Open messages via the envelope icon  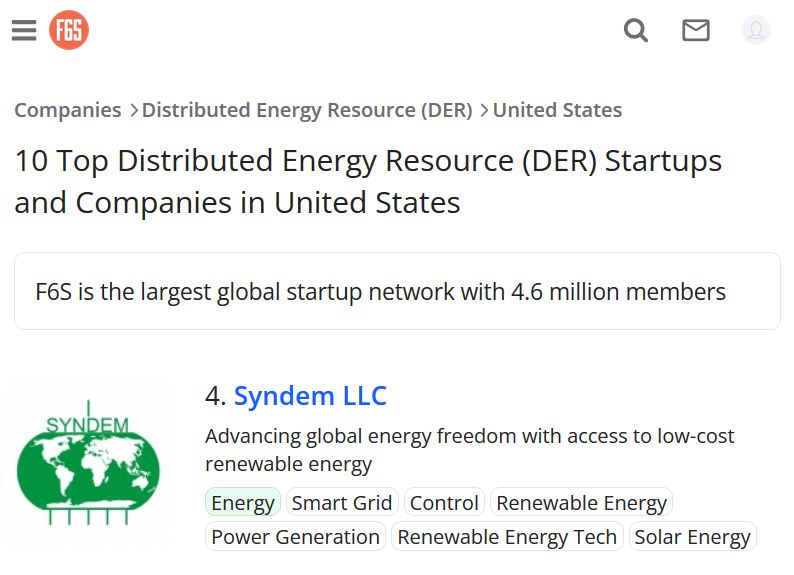click(696, 30)
